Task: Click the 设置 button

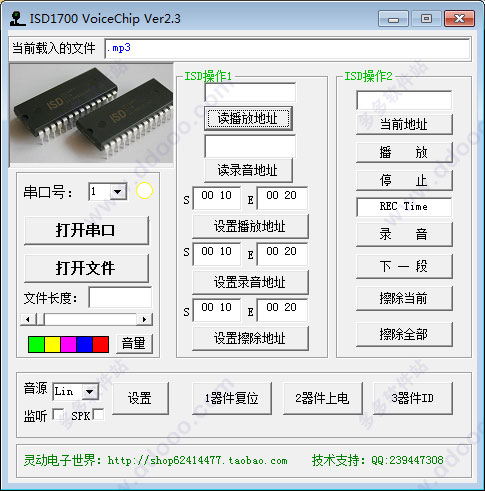Action: click(x=140, y=398)
